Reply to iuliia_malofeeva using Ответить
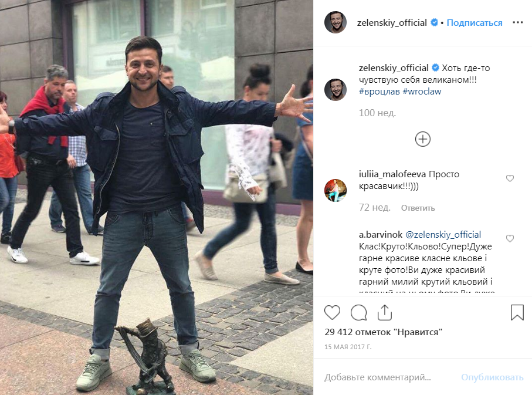The height and width of the screenshot is (395, 532). (x=418, y=208)
